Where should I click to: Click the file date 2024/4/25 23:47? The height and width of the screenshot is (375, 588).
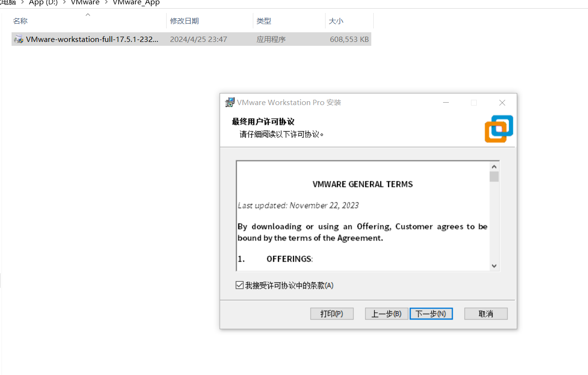pyautogui.click(x=198, y=39)
